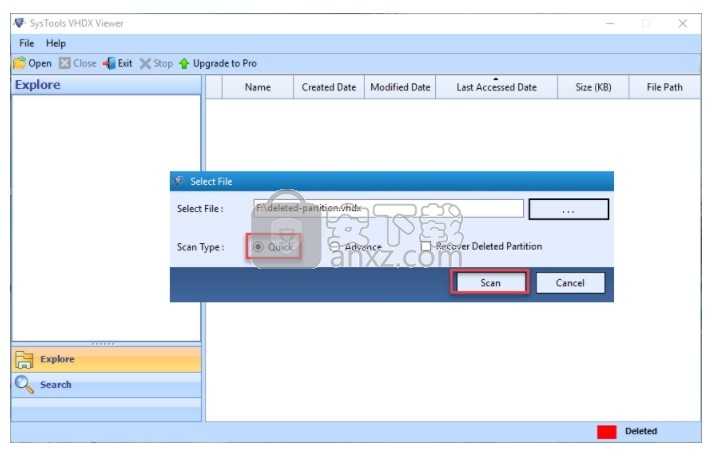Image resolution: width=719 pixels, height=461 pixels.
Task: Click the Exit toolbar icon
Action: [109, 63]
